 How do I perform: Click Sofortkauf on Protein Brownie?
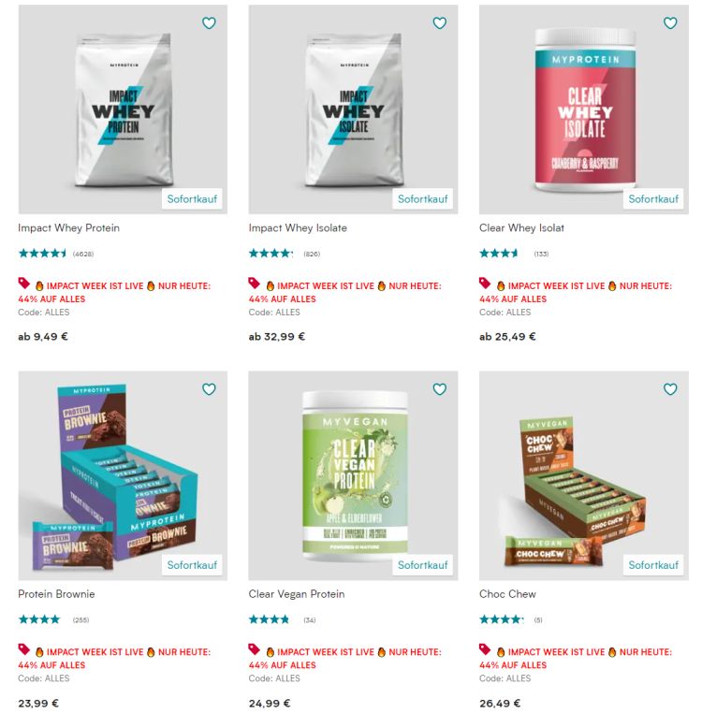[x=192, y=565]
